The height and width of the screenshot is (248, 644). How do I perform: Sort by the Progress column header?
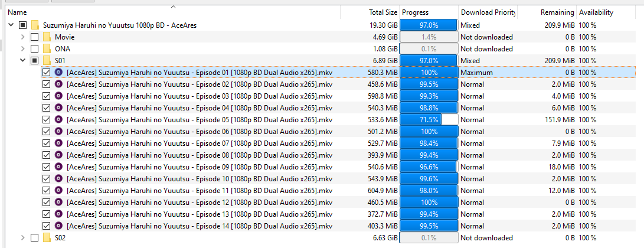(429, 12)
